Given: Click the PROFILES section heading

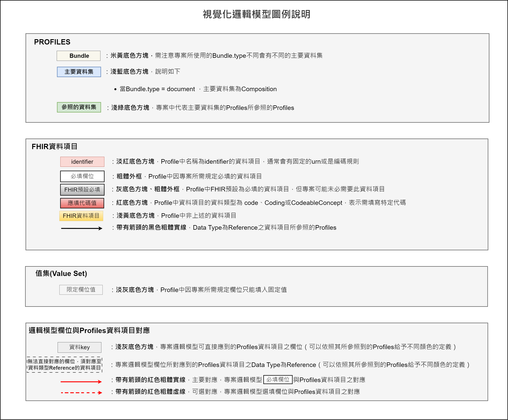Looking at the screenshot, I should pyautogui.click(x=52, y=42).
